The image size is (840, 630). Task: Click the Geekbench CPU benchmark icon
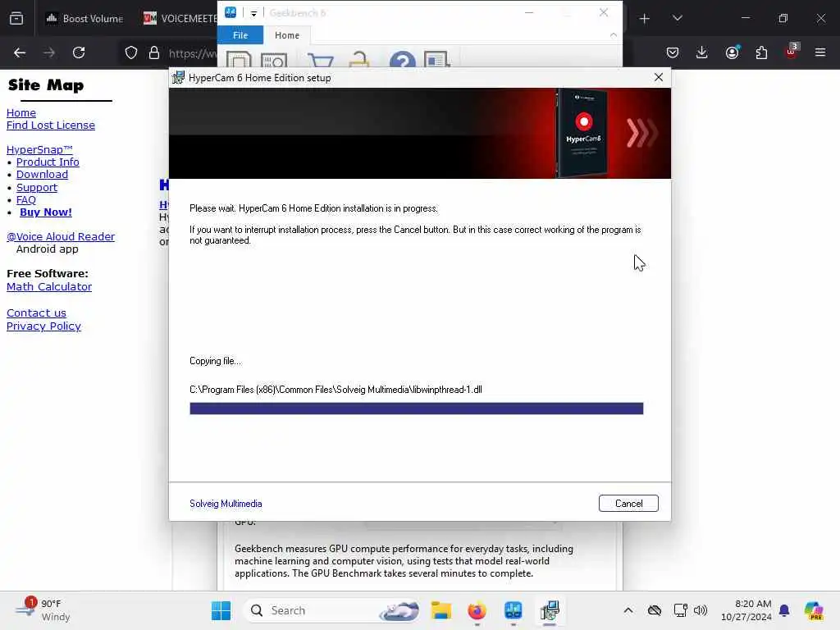239,59
